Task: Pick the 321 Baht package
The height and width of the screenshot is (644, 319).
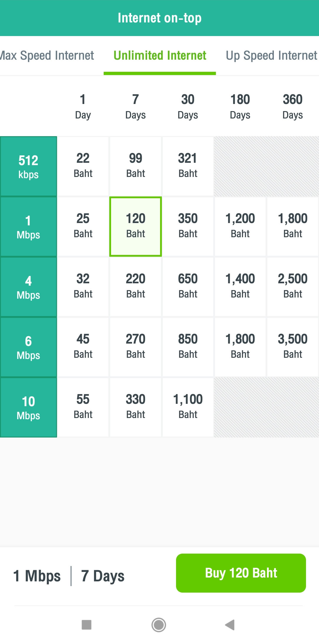Action: (x=188, y=166)
